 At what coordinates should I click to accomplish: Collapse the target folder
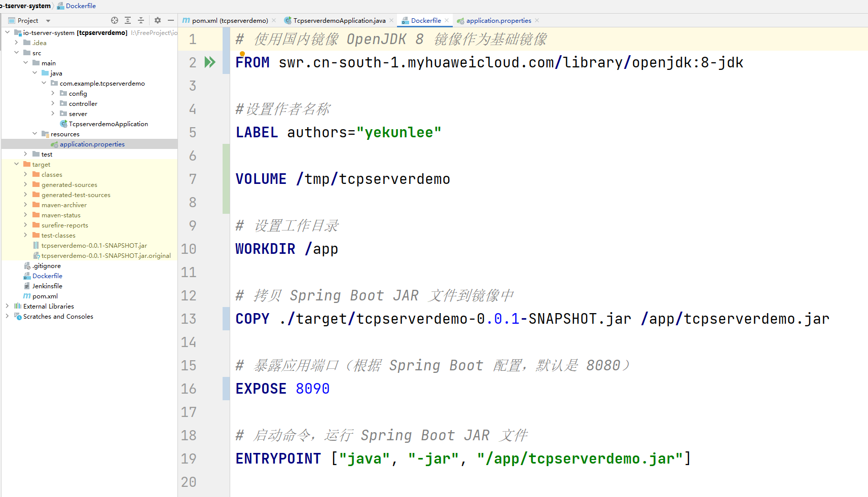17,164
